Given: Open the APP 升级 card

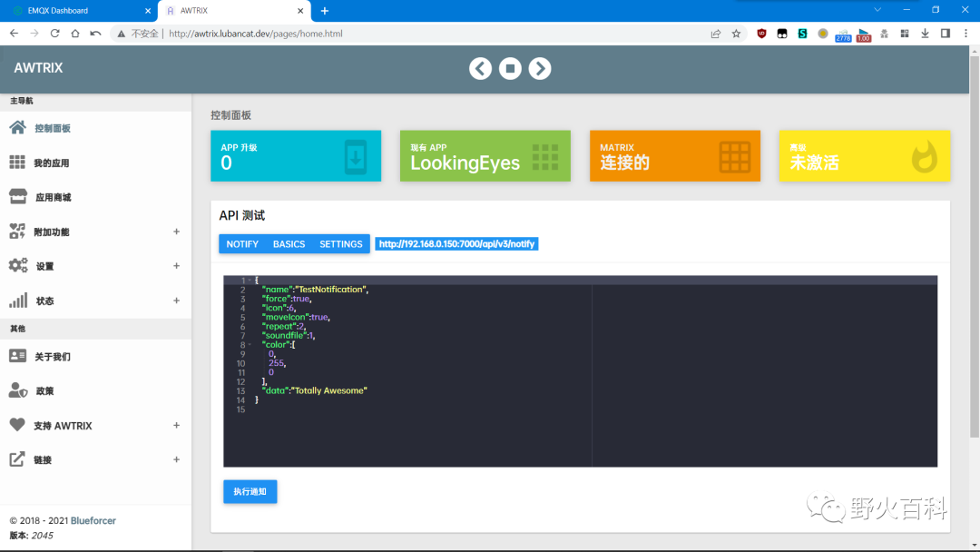Looking at the screenshot, I should coord(296,155).
